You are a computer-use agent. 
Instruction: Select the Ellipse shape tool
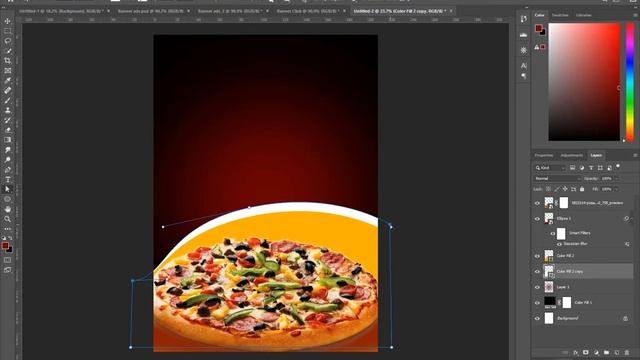pos(7,199)
